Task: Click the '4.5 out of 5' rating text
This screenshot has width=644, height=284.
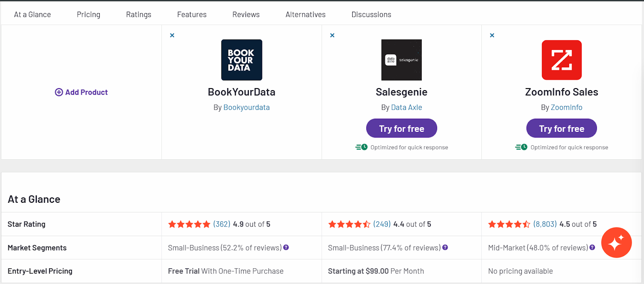Action: (578, 224)
